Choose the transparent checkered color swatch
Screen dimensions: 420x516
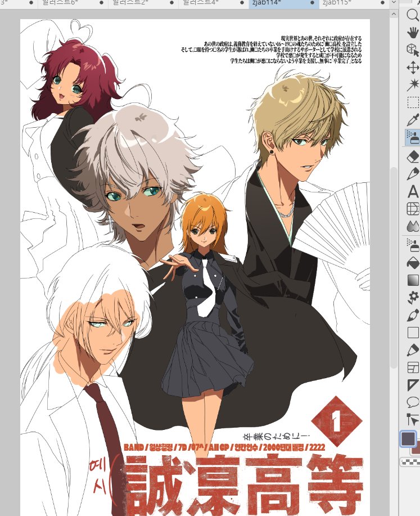point(410,463)
